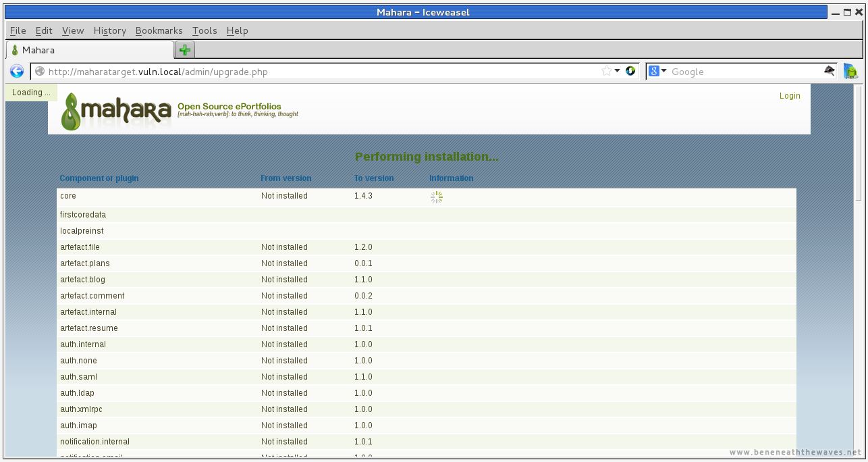
Task: Select the Mahara browser tab
Action: click(x=90, y=50)
